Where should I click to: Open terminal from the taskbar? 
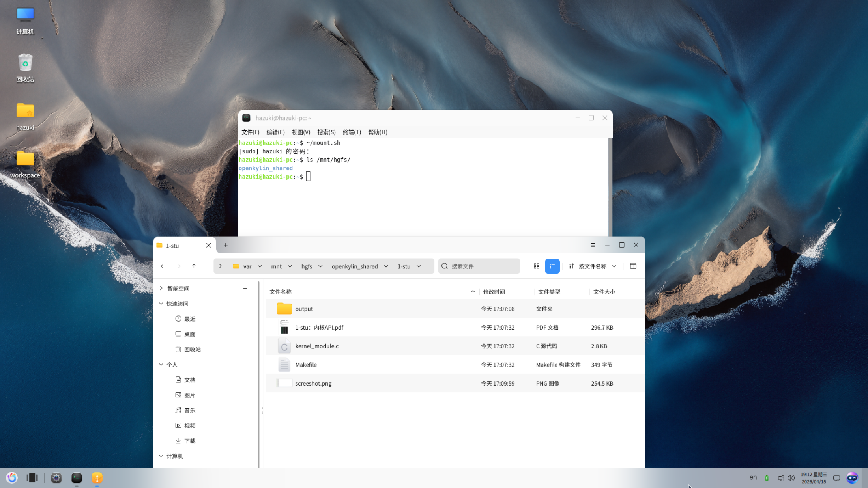pos(77,478)
